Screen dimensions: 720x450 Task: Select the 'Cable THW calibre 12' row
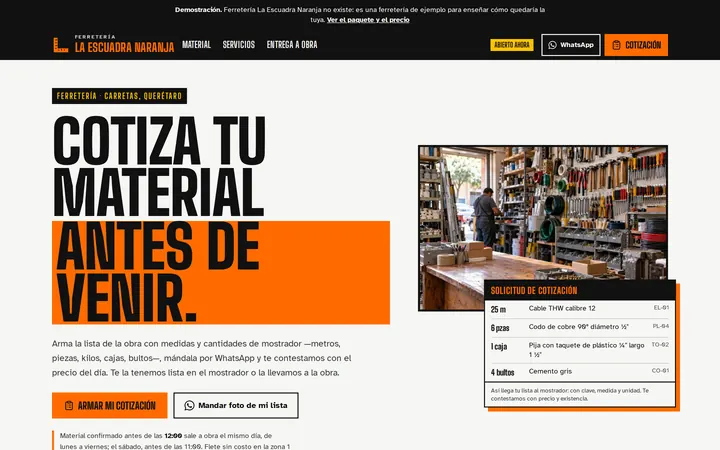(580, 309)
